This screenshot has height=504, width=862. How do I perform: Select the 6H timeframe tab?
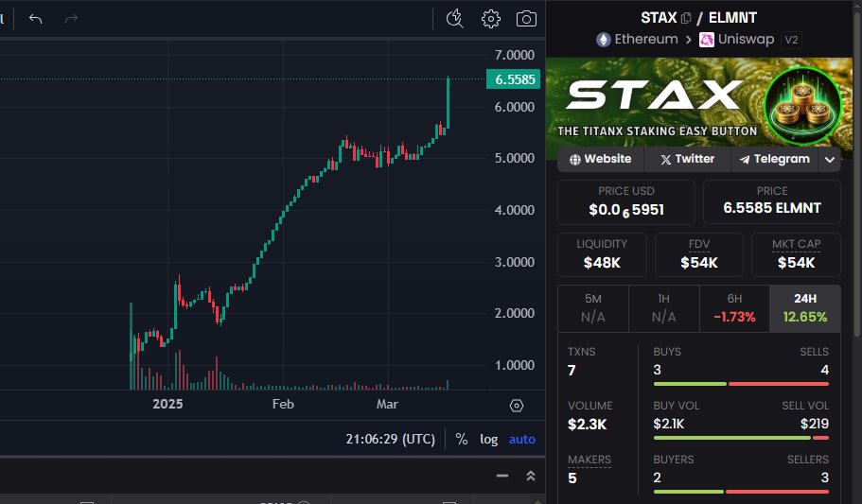[x=734, y=308]
